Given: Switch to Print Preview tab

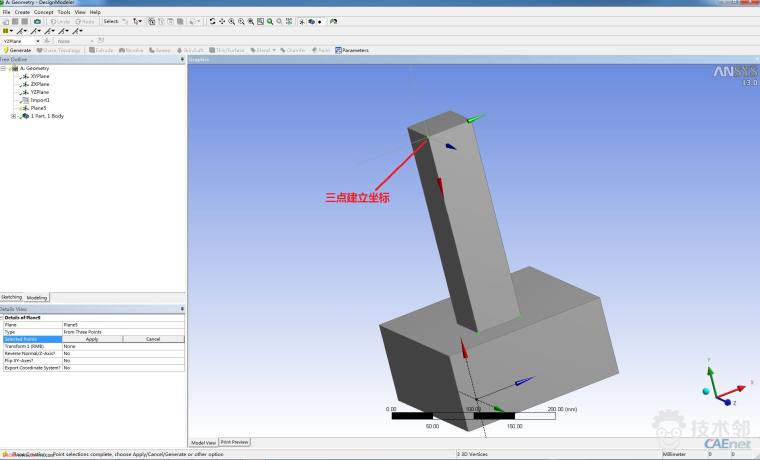Looking at the screenshot, I should (x=235, y=442).
